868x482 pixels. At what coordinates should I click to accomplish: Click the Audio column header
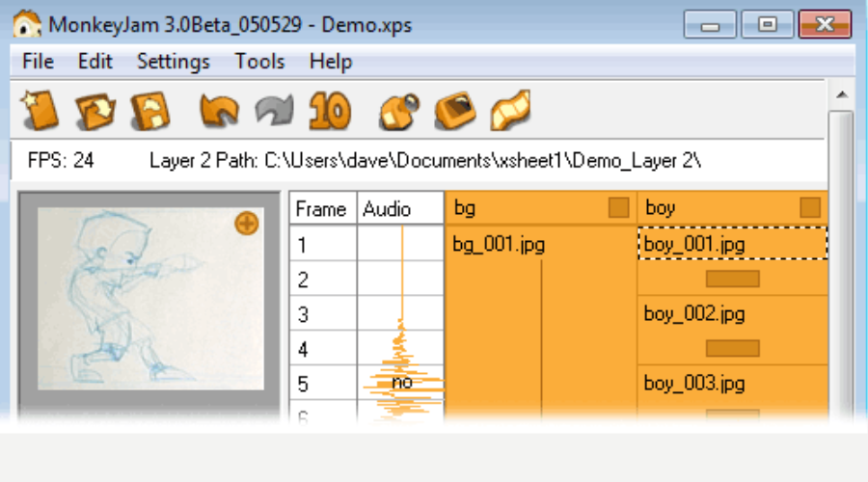pyautogui.click(x=400, y=208)
